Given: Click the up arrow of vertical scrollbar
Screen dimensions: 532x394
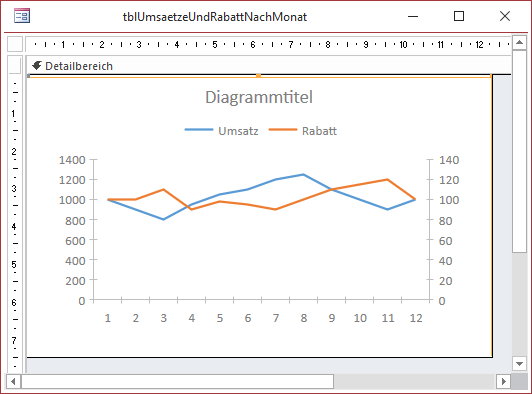Looking at the screenshot, I should click(x=519, y=43).
